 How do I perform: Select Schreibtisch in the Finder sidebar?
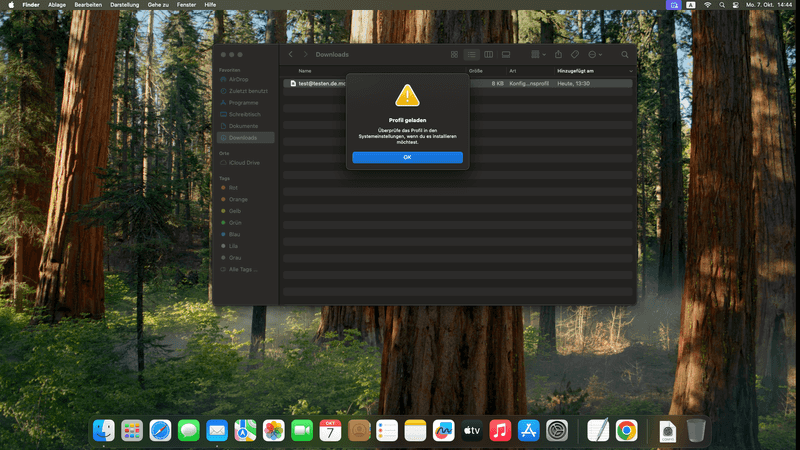[x=245, y=114]
